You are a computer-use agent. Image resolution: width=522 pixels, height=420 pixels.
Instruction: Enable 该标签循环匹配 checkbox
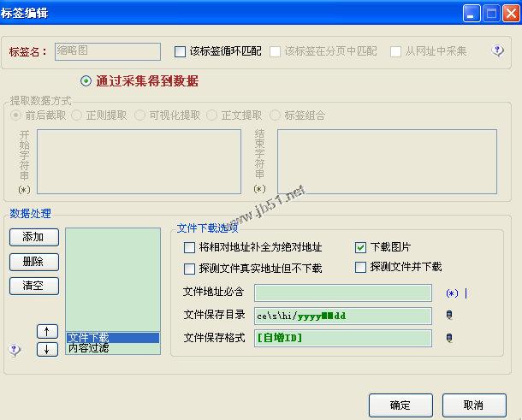pyautogui.click(x=180, y=51)
